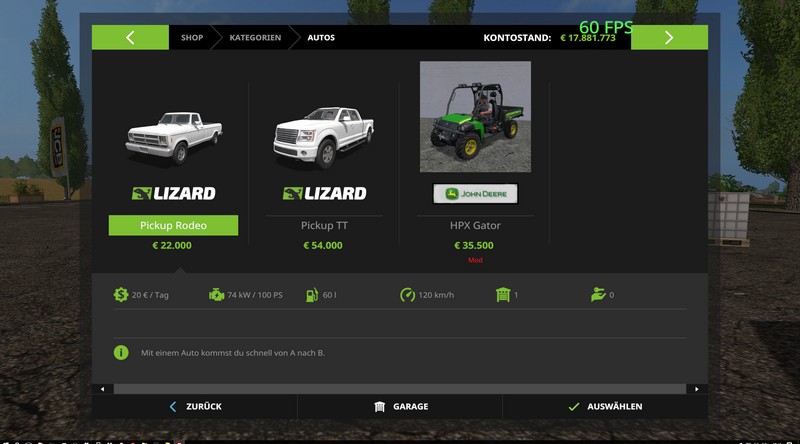The height and width of the screenshot is (444, 800).
Task: Click the green info icon by description
Action: pyautogui.click(x=121, y=353)
